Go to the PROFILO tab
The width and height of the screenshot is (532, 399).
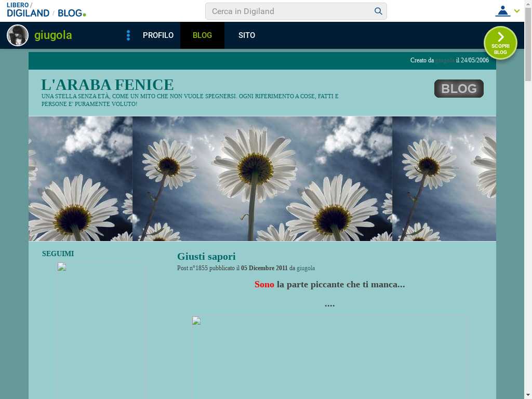click(158, 35)
